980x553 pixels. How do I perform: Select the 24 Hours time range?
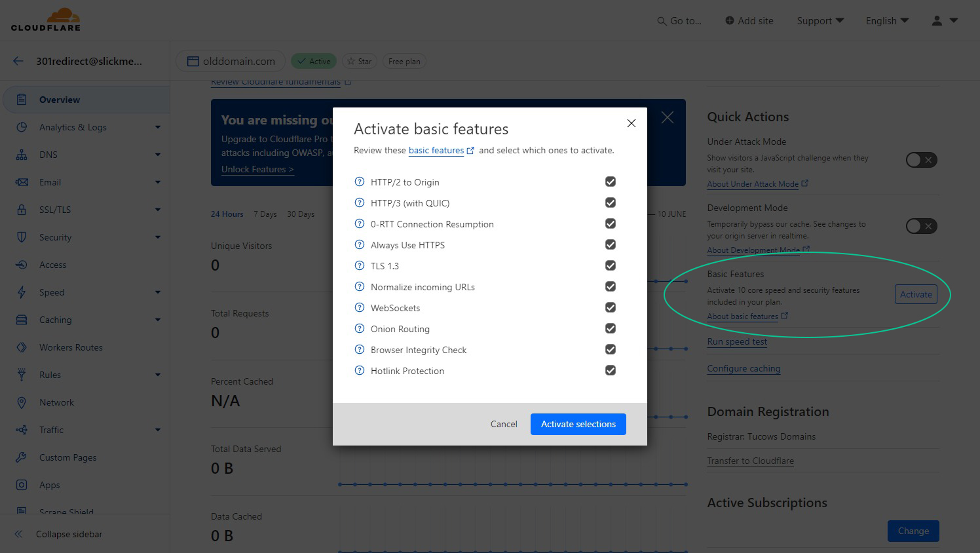(227, 214)
